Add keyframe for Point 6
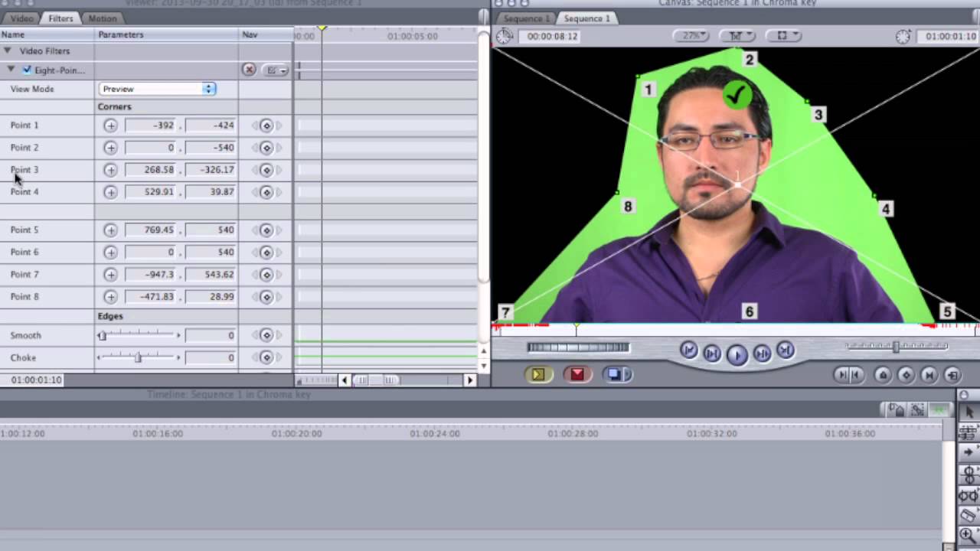This screenshot has height=551, width=980. [266, 253]
